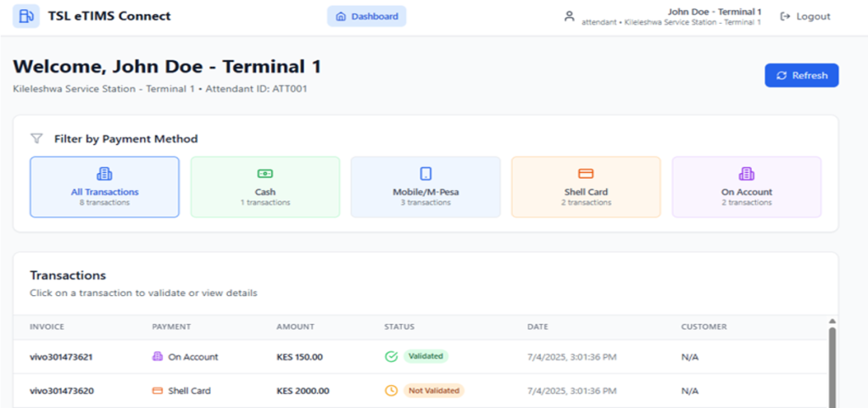The width and height of the screenshot is (868, 408).
Task: Click the TSL eTIMS fuel pump logo
Action: (x=26, y=16)
